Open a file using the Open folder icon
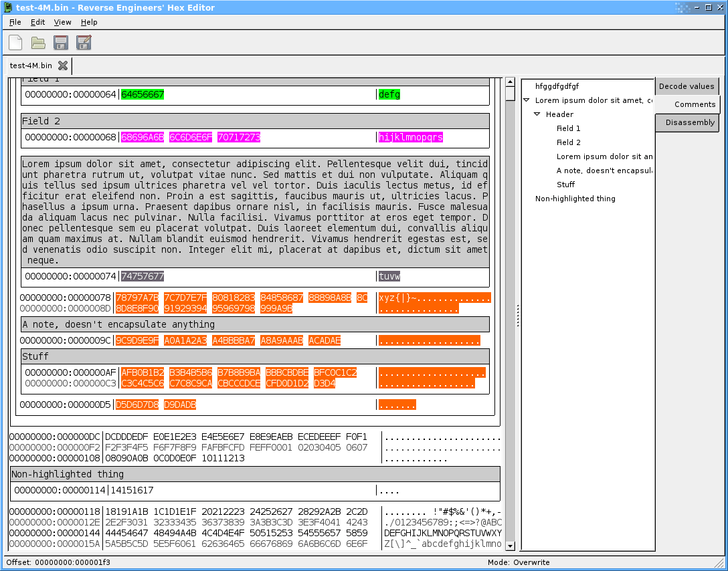This screenshot has width=728, height=571. (37, 42)
